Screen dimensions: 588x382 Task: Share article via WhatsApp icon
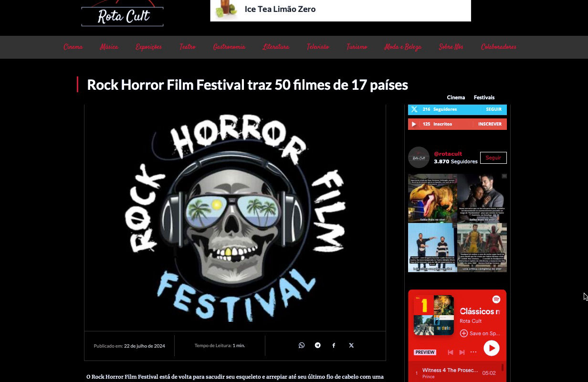(x=302, y=345)
